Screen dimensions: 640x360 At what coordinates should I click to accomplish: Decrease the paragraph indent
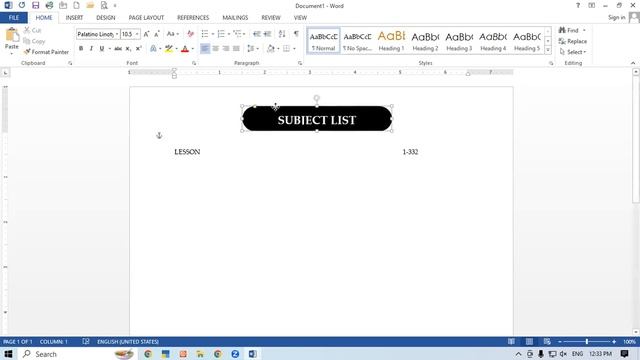257,34
